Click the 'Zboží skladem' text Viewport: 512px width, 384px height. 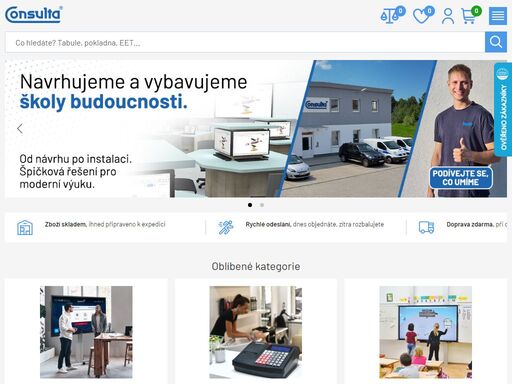tap(65, 224)
